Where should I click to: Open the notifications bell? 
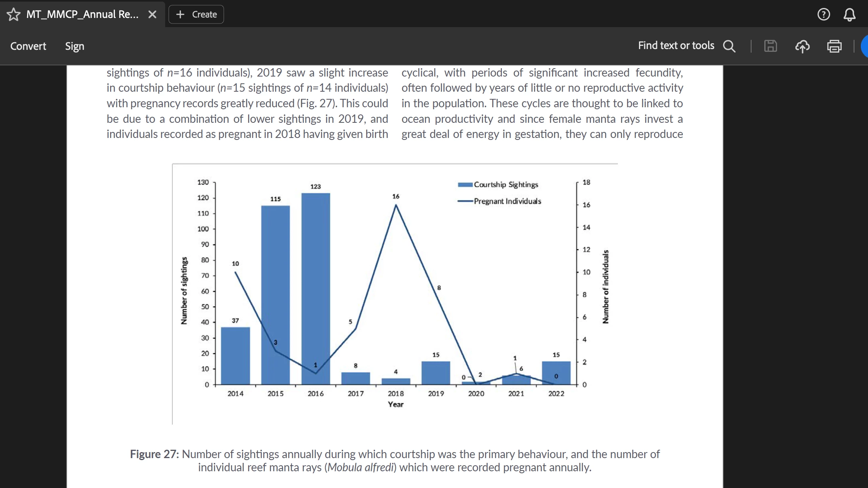[x=849, y=14]
